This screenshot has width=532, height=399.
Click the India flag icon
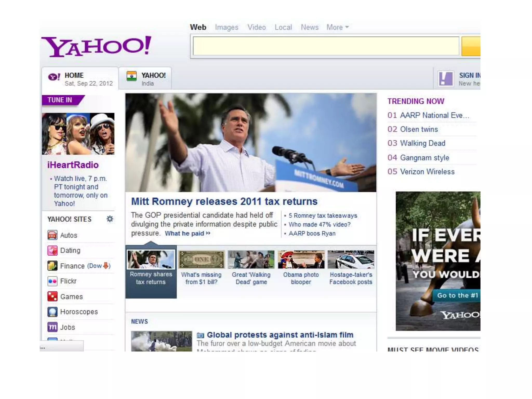pyautogui.click(x=132, y=76)
